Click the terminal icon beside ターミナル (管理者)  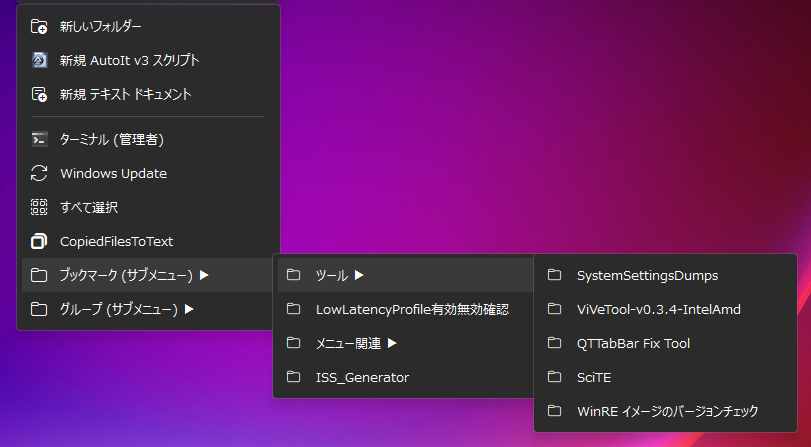(39, 139)
